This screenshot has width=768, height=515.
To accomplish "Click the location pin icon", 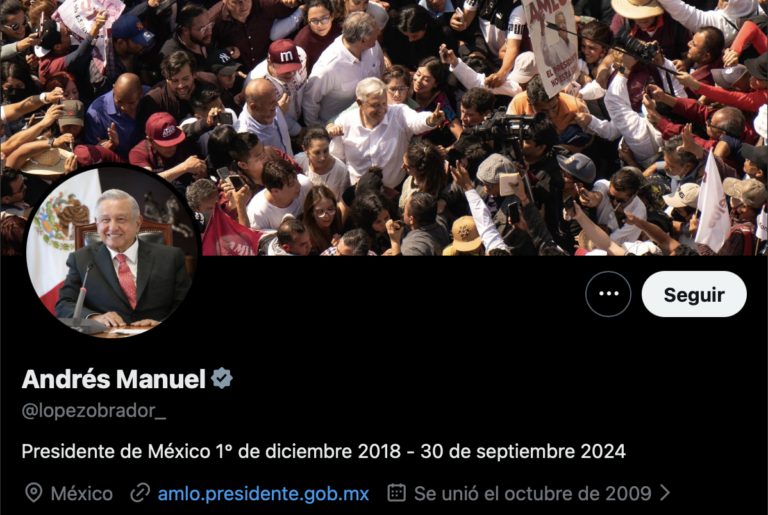I will [x=33, y=493].
